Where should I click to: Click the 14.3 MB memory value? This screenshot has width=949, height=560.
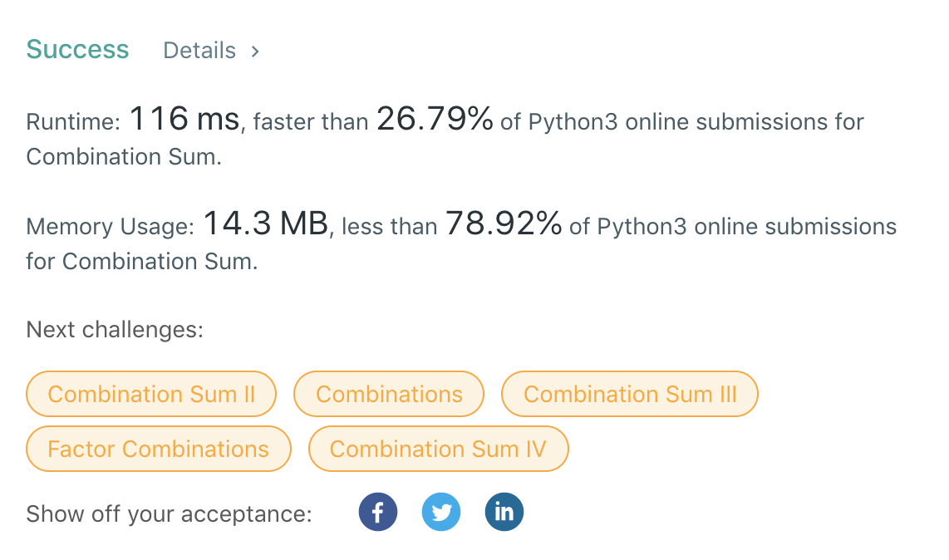tap(265, 224)
